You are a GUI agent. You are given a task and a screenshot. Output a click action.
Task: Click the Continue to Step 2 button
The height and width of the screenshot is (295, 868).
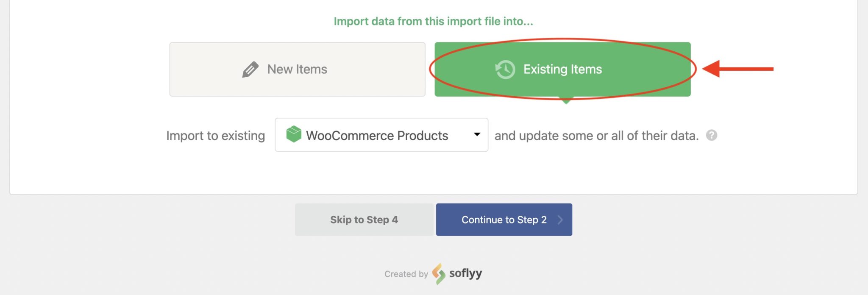point(504,219)
